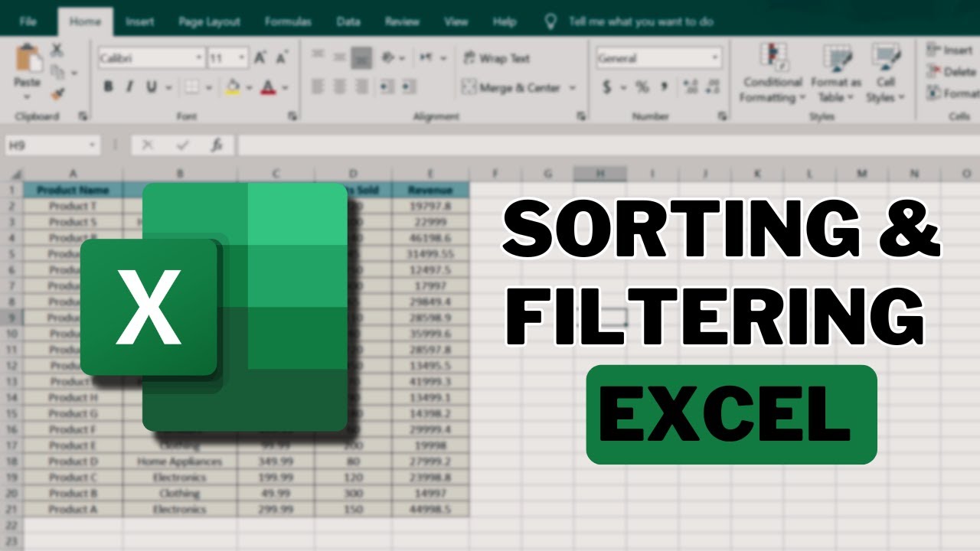The height and width of the screenshot is (551, 980).
Task: Click the Increase Indent icon
Action: pyautogui.click(x=408, y=86)
